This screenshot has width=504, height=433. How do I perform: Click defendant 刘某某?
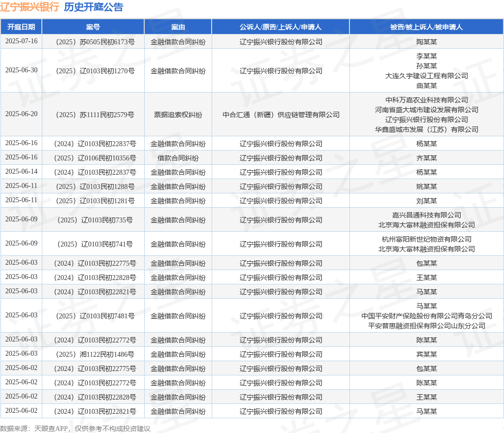[427, 201]
